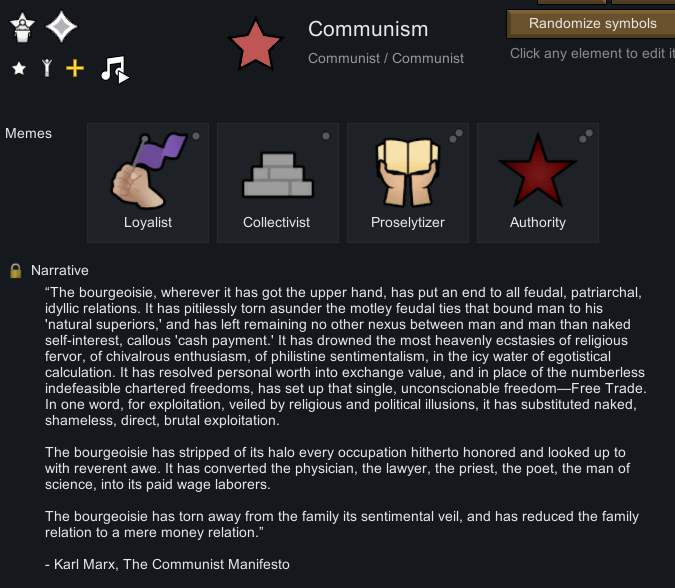
Task: Click the leader-at-podium style icon
Action: (x=23, y=28)
